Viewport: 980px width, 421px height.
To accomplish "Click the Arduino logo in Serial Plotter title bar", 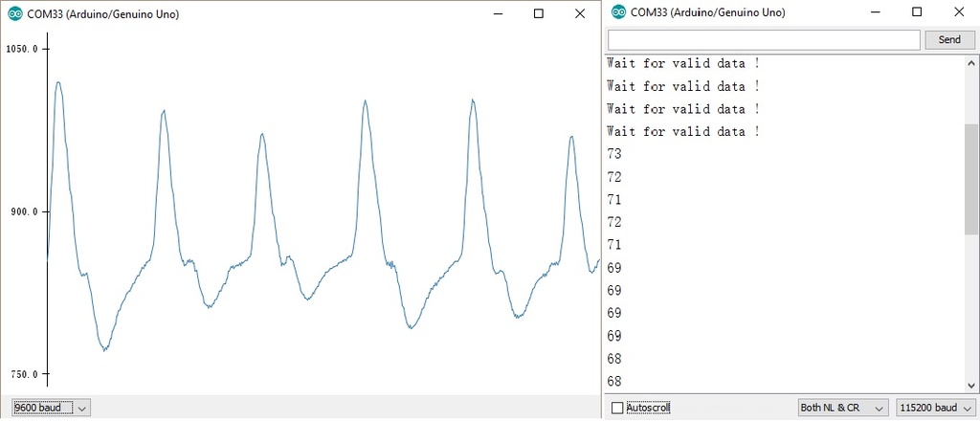I will coord(14,13).
